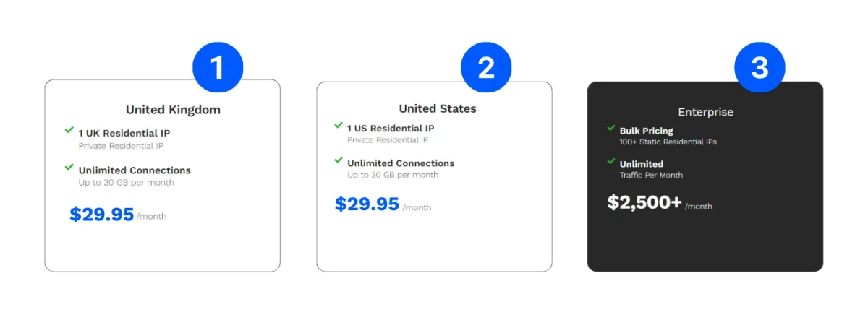Click the 1 US Residential IP text
The image size is (868, 320).
(x=391, y=128)
